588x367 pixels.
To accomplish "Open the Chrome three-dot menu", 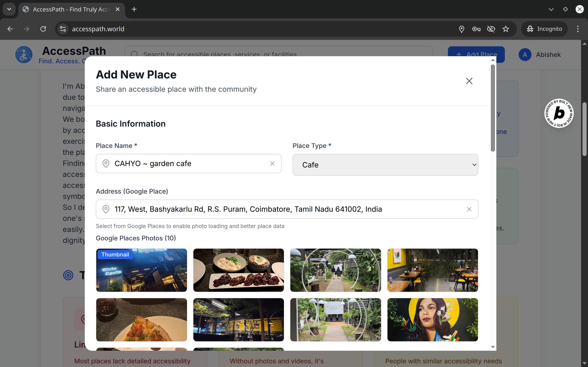I will tap(578, 29).
